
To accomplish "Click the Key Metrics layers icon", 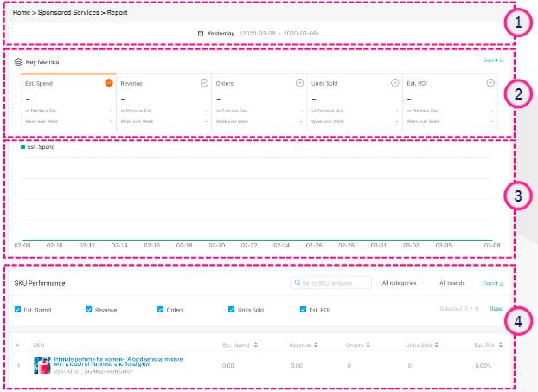I will pos(18,63).
